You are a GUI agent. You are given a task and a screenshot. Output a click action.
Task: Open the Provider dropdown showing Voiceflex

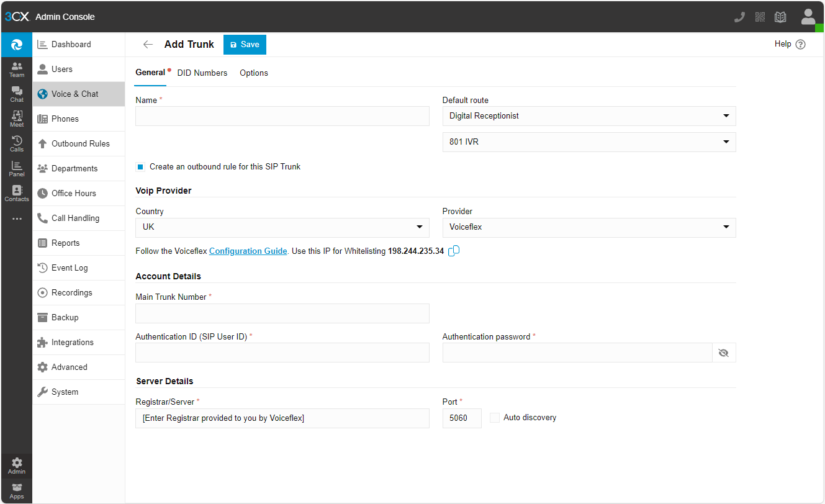coord(588,227)
